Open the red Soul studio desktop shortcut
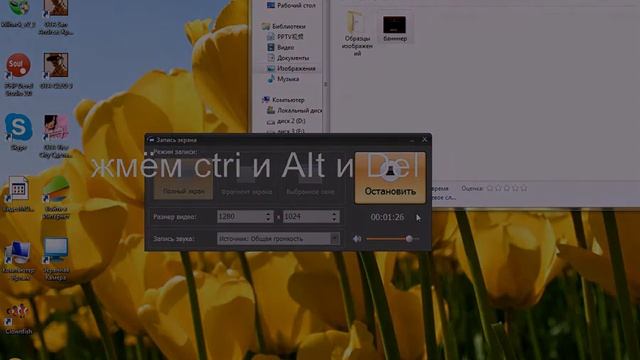 18,73
